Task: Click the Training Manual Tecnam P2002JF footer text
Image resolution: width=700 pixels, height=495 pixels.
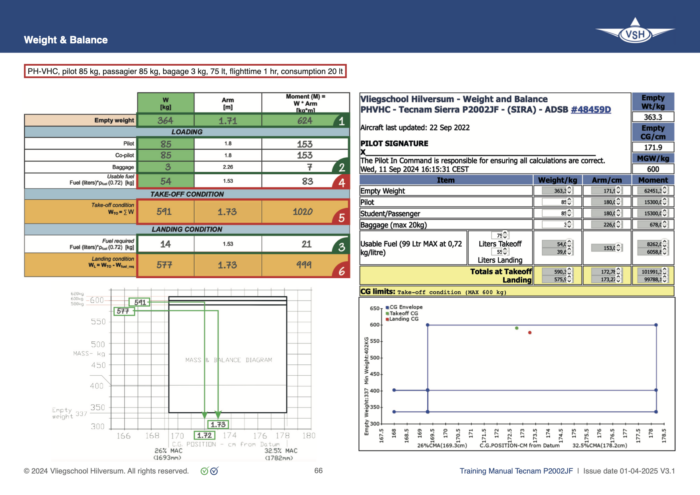Action: pyautogui.click(x=516, y=471)
